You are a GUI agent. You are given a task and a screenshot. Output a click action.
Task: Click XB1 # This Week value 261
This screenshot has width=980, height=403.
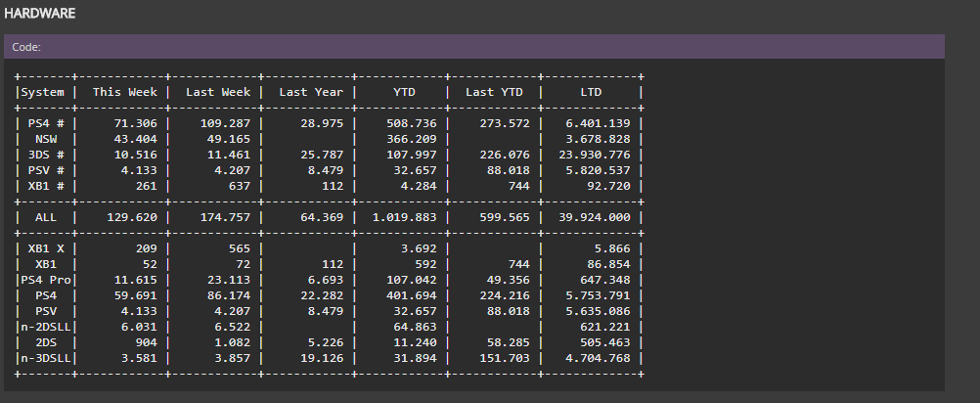[147, 186]
